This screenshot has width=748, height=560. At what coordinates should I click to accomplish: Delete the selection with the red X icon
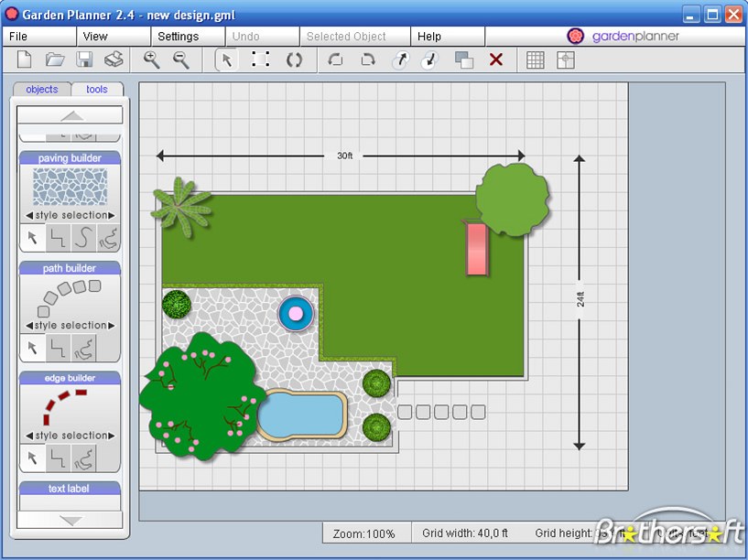496,60
